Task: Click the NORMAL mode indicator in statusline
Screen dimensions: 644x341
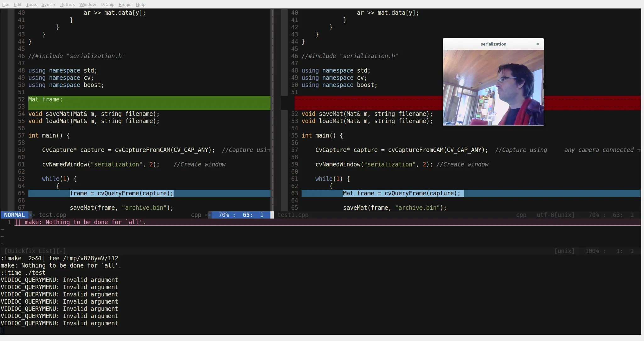Action: [14, 215]
